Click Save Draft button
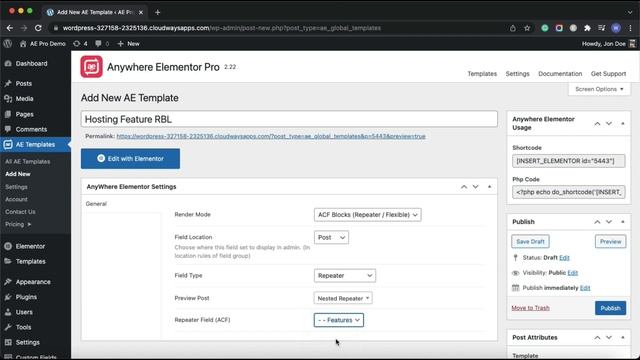Image resolution: width=640 pixels, height=360 pixels. pyautogui.click(x=530, y=242)
